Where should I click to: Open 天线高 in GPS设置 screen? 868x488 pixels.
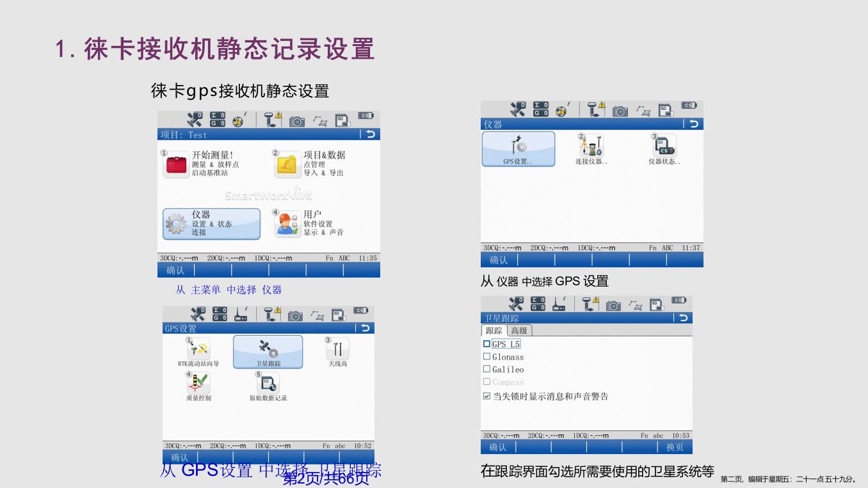pyautogui.click(x=337, y=353)
